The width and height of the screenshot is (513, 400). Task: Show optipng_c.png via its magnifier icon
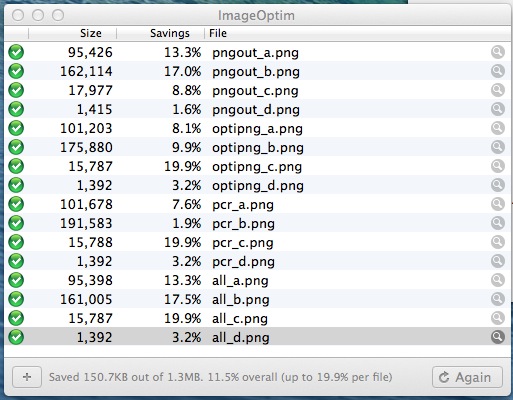(497, 166)
